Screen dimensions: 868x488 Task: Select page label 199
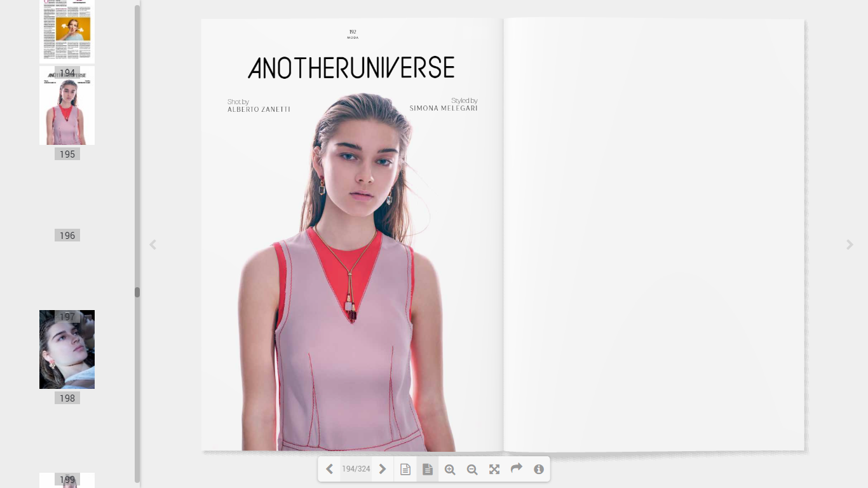pyautogui.click(x=67, y=480)
